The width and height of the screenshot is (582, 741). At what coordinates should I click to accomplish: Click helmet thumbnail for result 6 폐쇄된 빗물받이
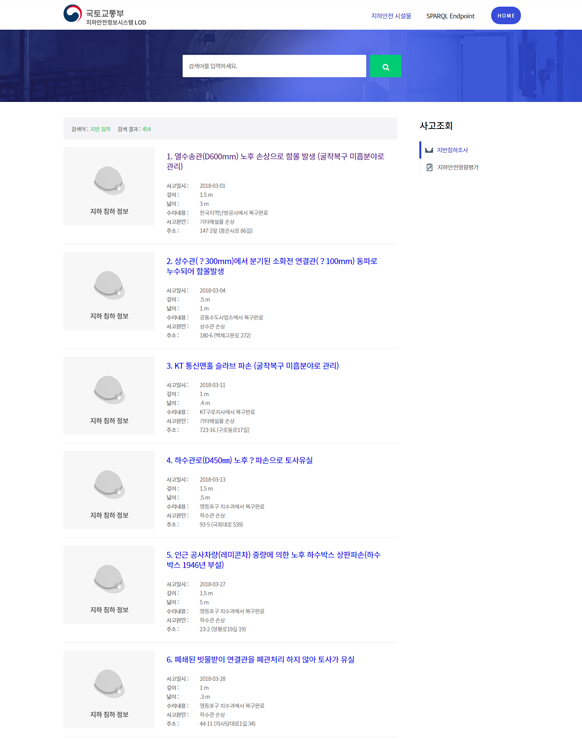tap(109, 689)
